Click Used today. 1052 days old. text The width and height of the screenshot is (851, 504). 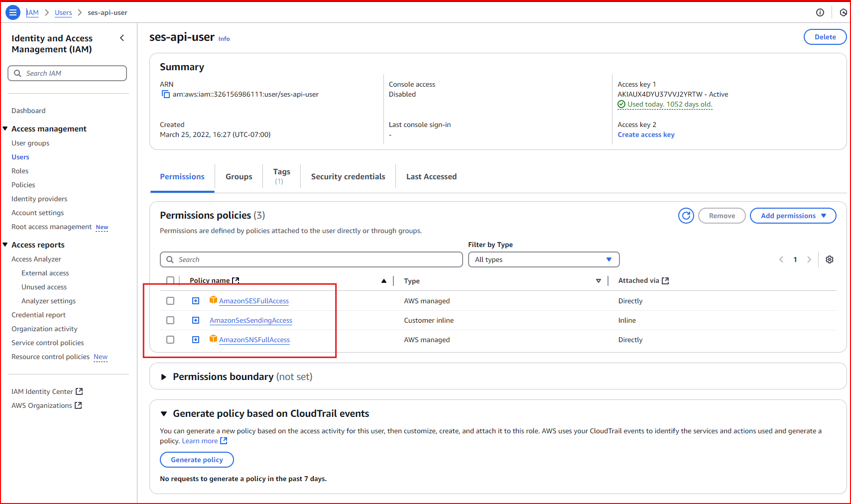point(670,104)
